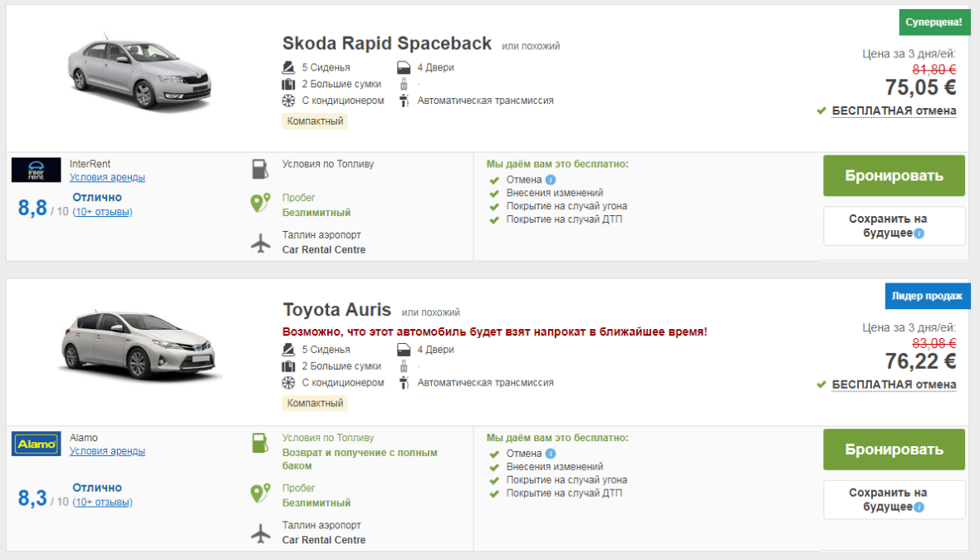View InterRent's 10+ reviews
This screenshot has height=560, width=980.
click(102, 212)
